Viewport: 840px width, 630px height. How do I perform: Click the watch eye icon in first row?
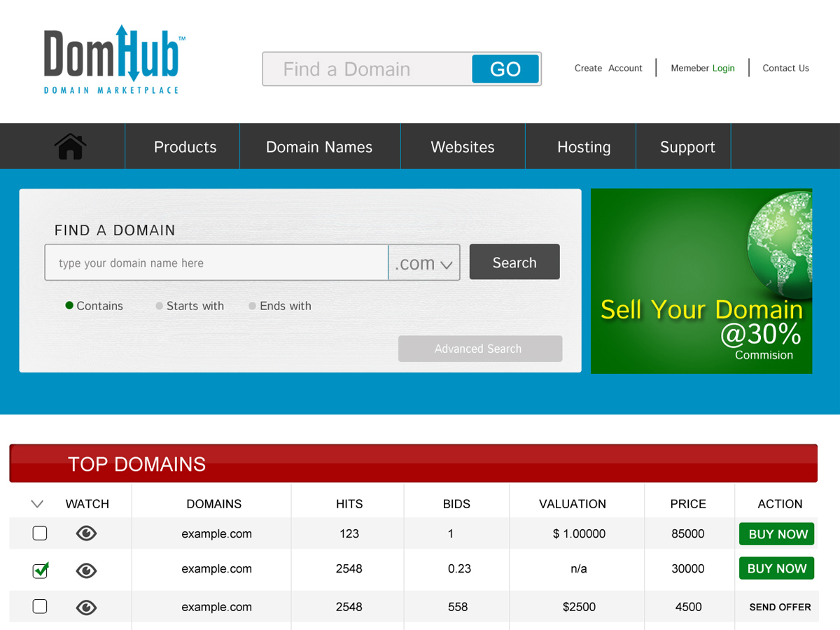86,534
